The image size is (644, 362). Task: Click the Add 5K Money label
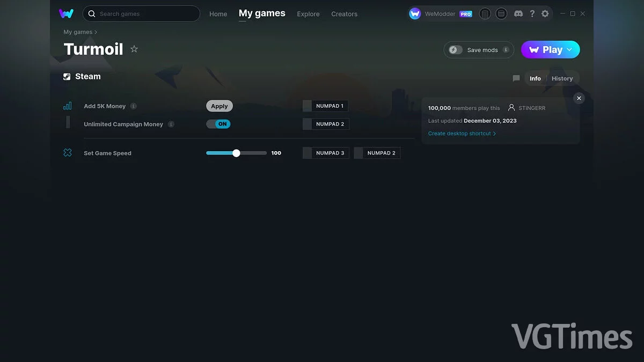coord(105,106)
